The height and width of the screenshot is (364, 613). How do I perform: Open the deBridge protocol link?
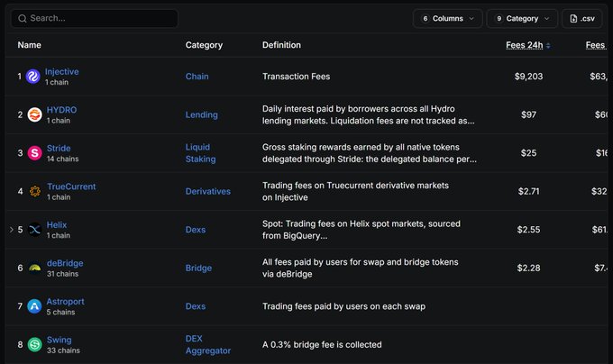[x=65, y=263]
